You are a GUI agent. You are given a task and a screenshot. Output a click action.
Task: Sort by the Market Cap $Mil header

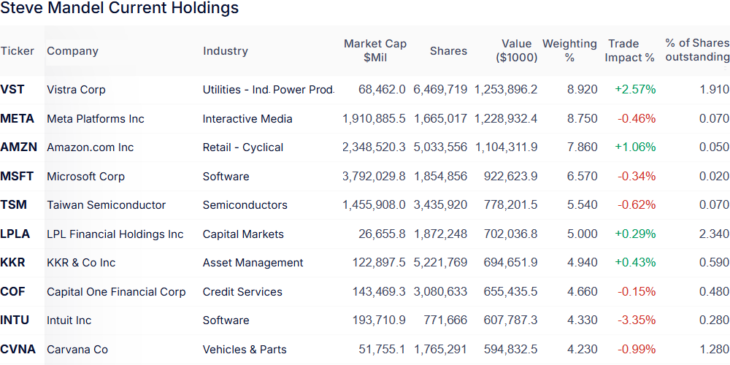[x=375, y=50]
